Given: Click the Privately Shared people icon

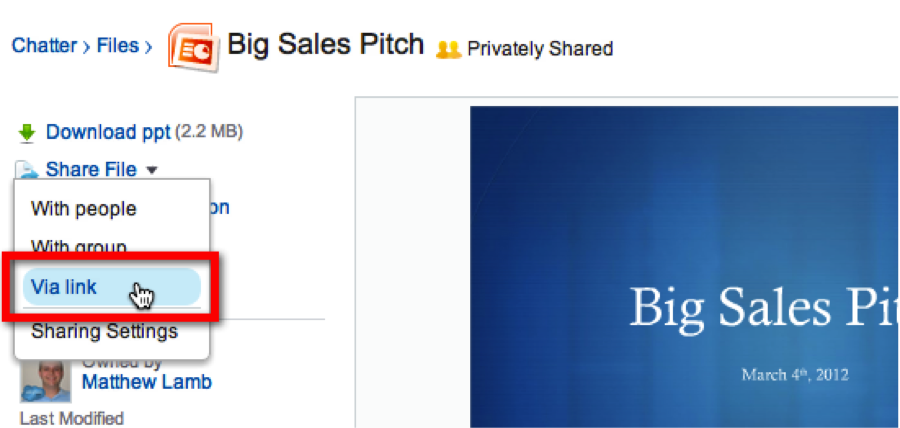Looking at the screenshot, I should tap(449, 48).
